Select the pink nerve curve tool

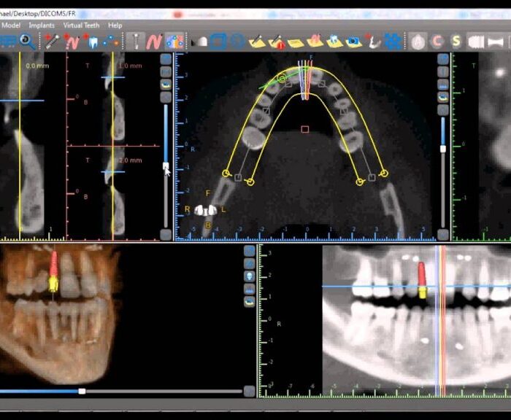153,42
